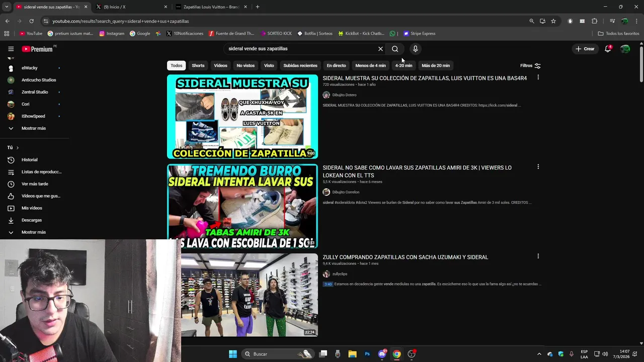Viewport: 644px width, 362px height.
Task: Select En directo filter chip
Action: click(336, 66)
